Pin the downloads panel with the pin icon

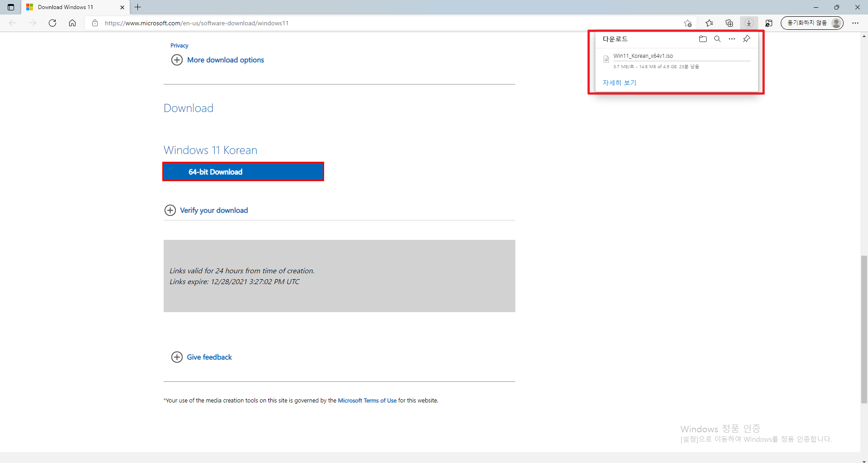click(746, 39)
